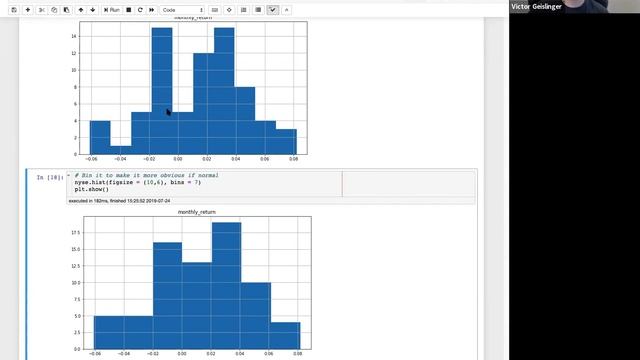Screen dimensions: 640x360
Task: Click the lower seven-bin histogram output image
Action: click(191, 284)
